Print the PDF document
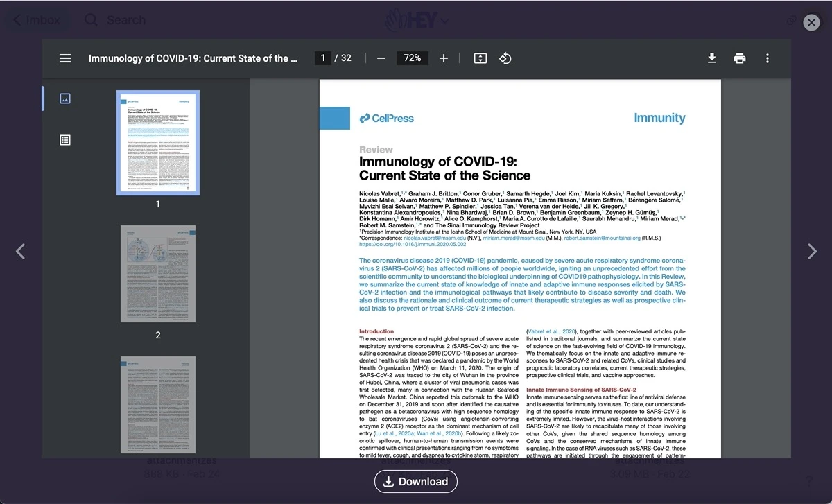This screenshot has height=504, width=832. [x=740, y=58]
